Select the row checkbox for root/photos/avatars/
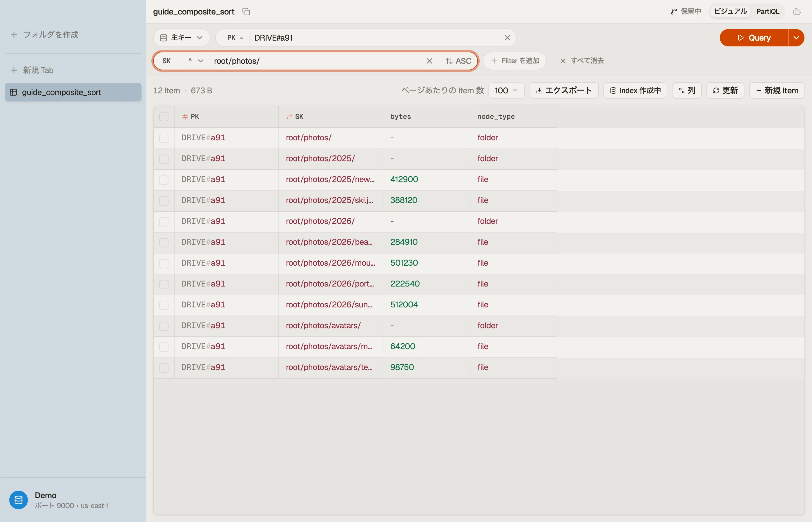 164,326
